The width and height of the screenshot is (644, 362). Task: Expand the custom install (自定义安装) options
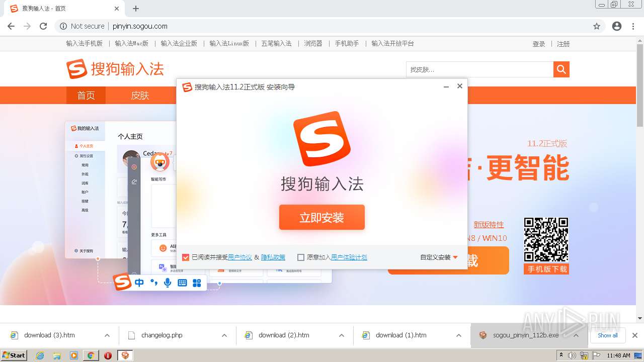click(x=439, y=257)
